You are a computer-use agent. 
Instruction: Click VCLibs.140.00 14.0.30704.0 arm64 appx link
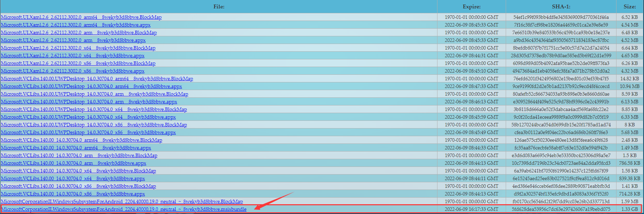click(x=76, y=148)
